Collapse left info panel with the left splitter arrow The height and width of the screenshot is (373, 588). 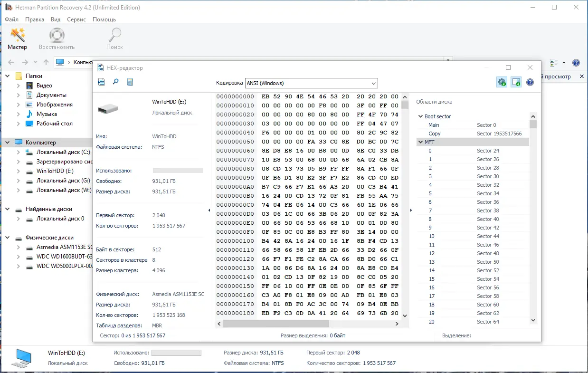[209, 210]
